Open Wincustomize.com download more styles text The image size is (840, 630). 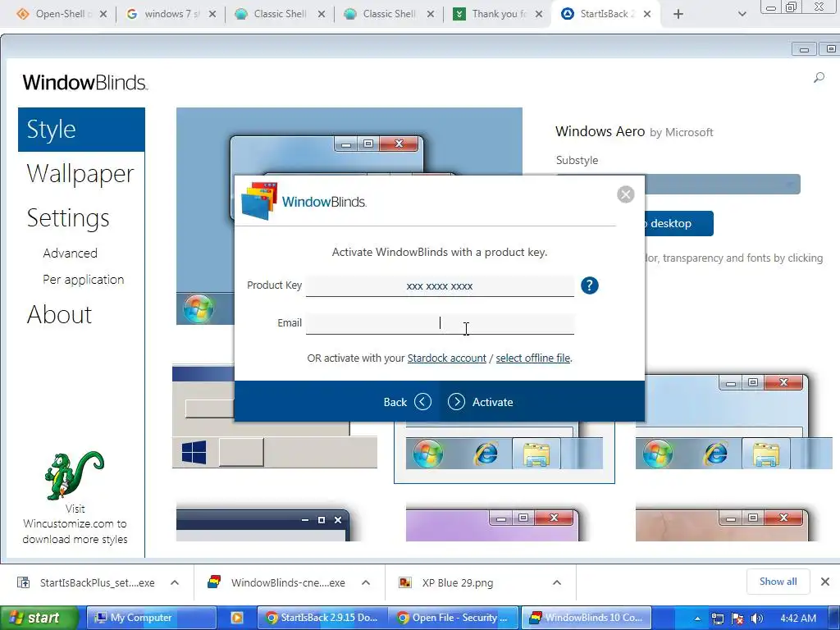(75, 524)
